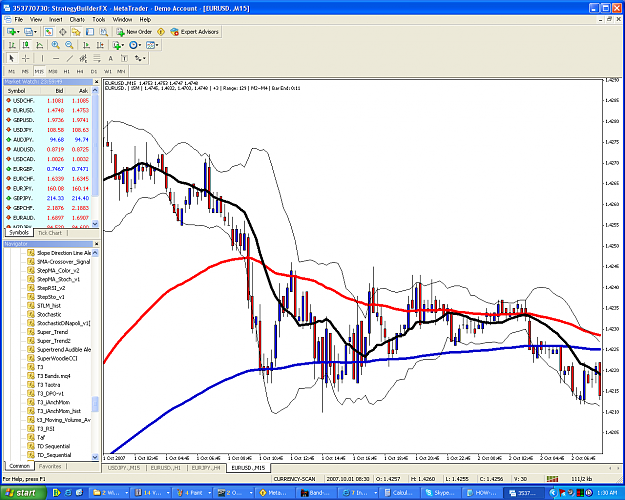Open the Periods clock dropdown
625x500 pixels.
[135, 45]
